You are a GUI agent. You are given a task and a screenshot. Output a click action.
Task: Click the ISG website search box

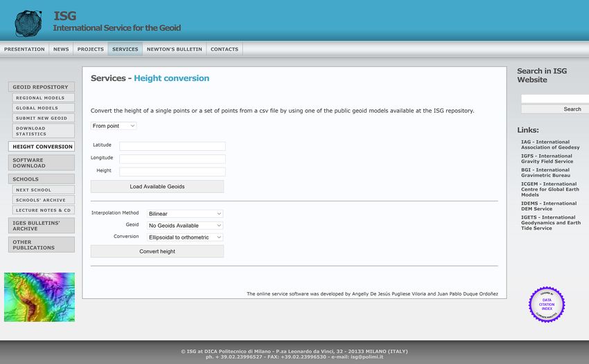click(x=555, y=99)
